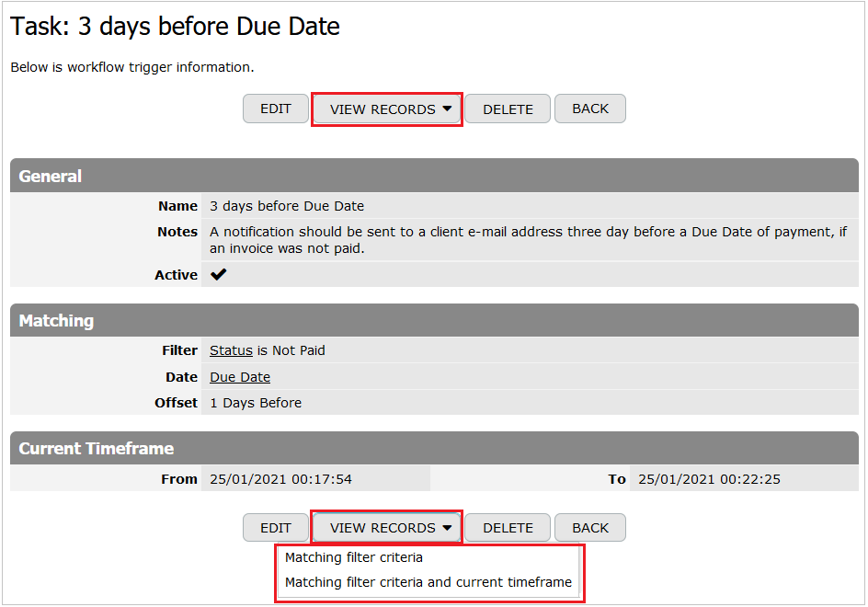
Task: Click the 'Current Timeframe' section header
Action: (x=434, y=448)
